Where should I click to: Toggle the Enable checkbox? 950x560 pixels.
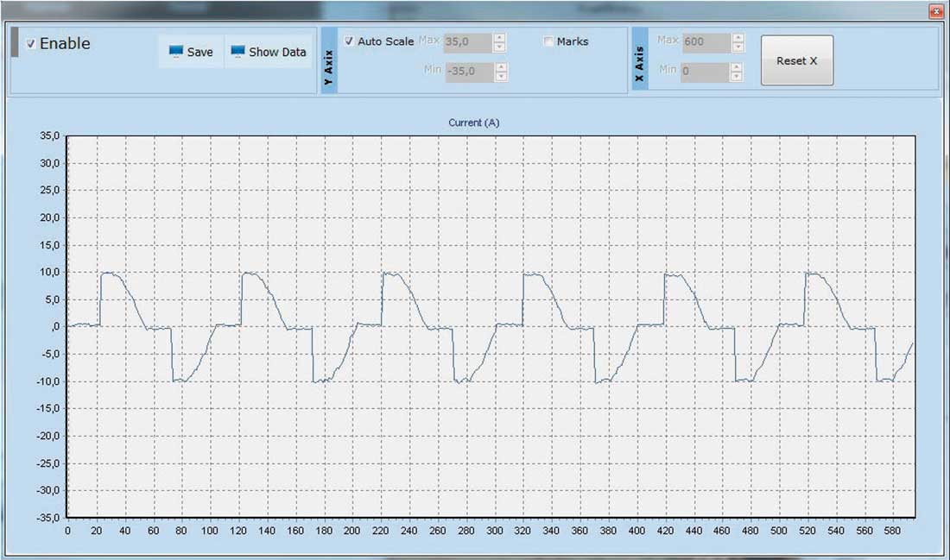[31, 44]
